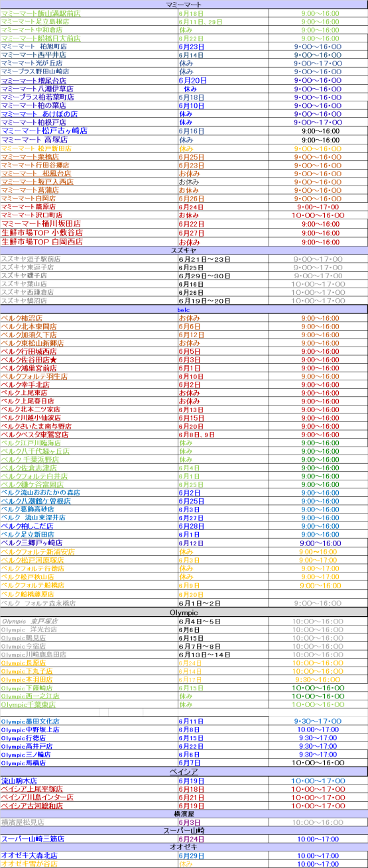
Task: Open the マミープラス柏若葉町店 link
Action: [38, 97]
